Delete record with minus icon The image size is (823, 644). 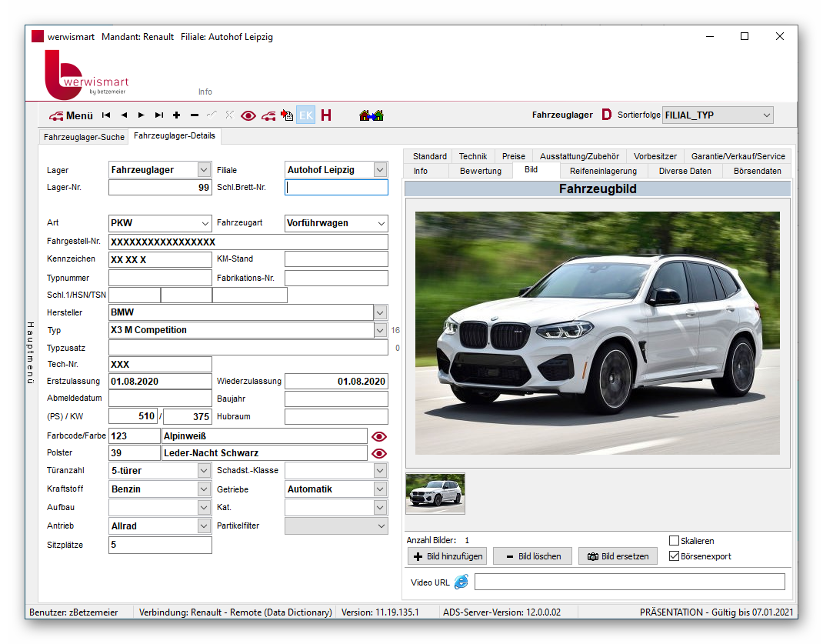(195, 115)
